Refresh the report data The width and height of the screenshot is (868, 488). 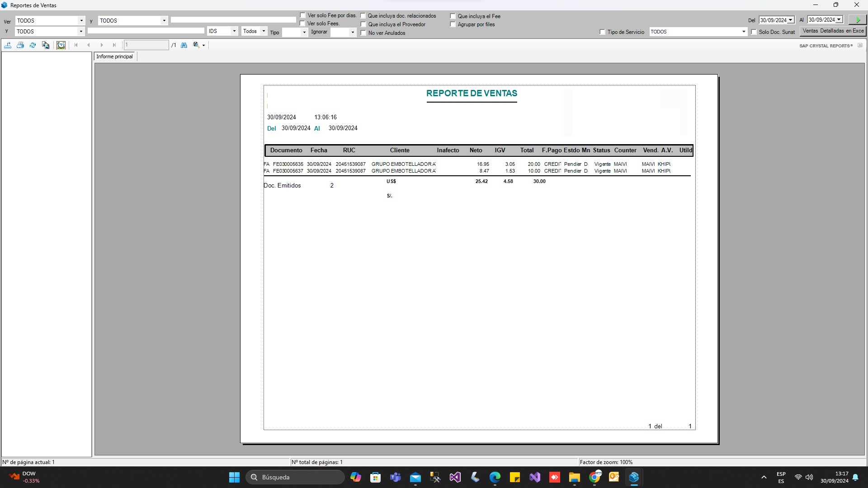[x=33, y=45]
